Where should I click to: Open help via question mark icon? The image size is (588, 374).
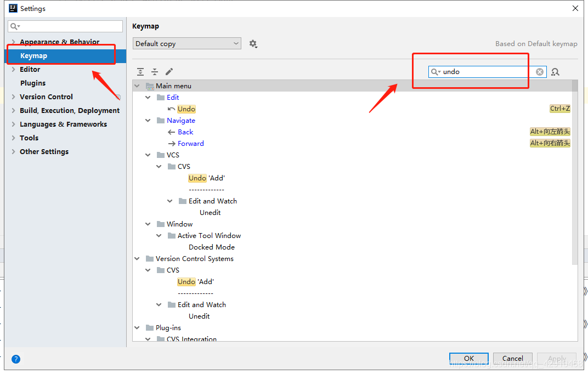16,359
